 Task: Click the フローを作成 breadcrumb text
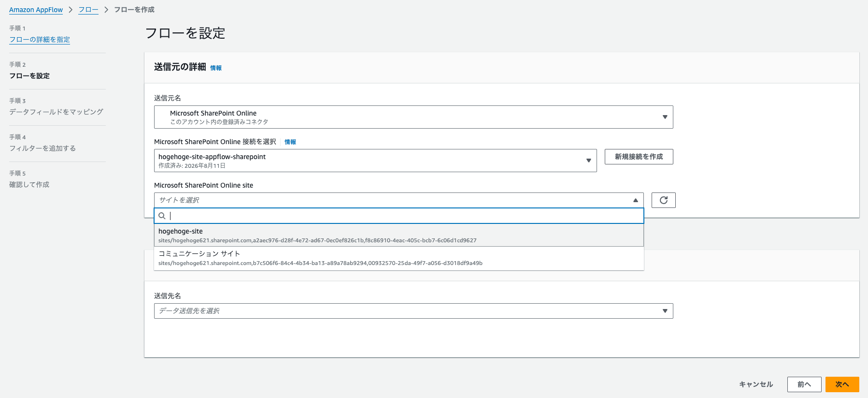pos(134,10)
